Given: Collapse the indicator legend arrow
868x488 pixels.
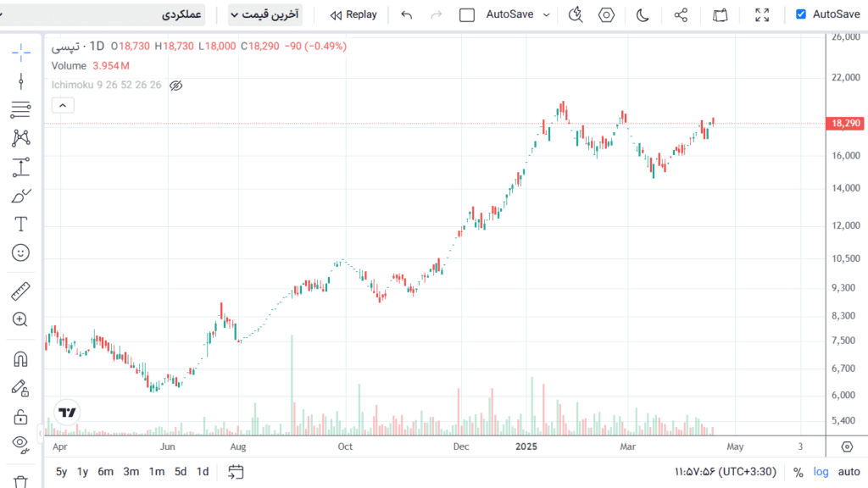Looking at the screenshot, I should pyautogui.click(x=62, y=105).
